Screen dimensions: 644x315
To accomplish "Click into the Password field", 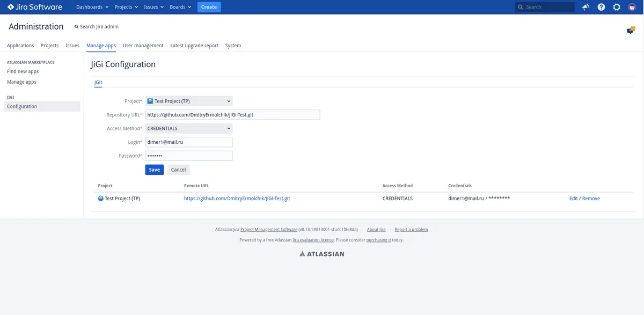I will point(189,156).
